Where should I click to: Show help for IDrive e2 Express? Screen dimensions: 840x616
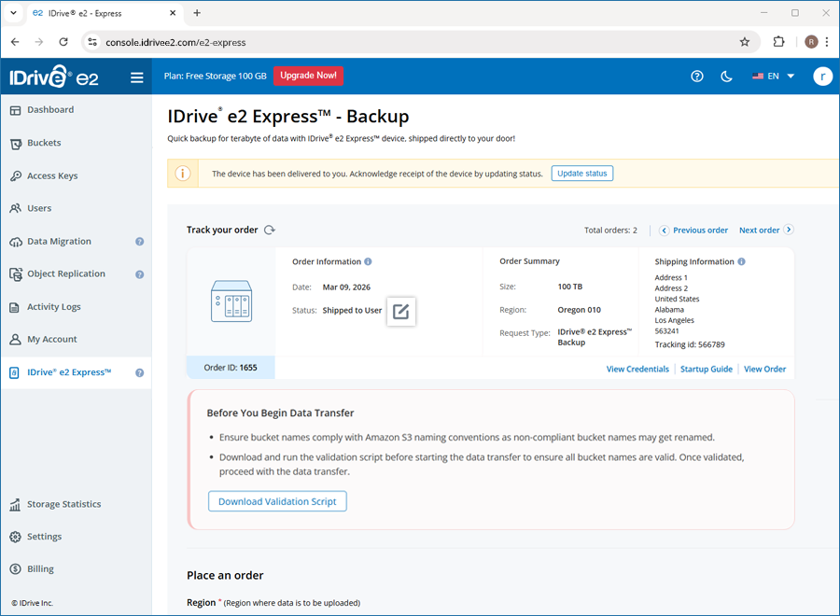click(140, 372)
